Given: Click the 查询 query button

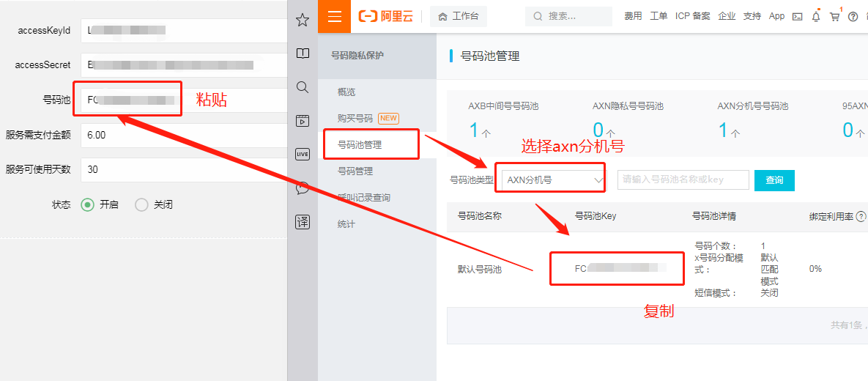Looking at the screenshot, I should (774, 180).
